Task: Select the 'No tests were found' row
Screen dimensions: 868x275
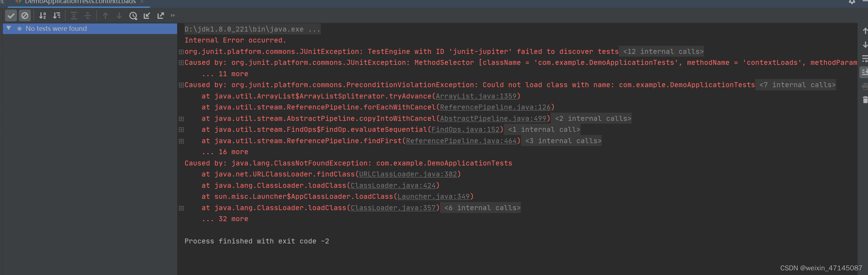Action: pos(90,29)
